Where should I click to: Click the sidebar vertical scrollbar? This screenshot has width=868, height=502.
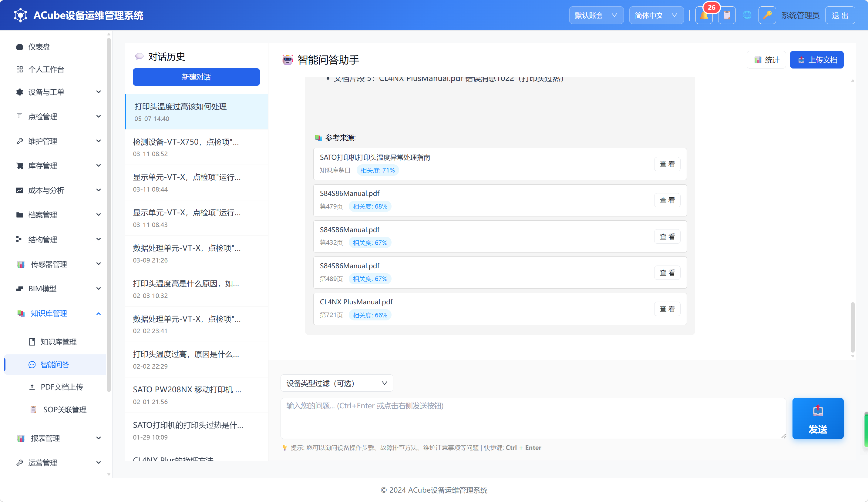tap(109, 215)
